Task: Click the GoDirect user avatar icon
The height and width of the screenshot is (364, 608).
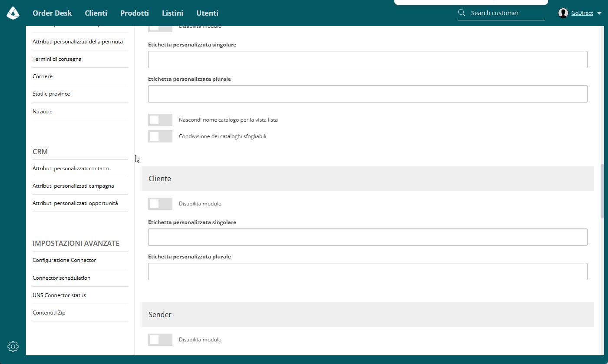Action: (563, 13)
